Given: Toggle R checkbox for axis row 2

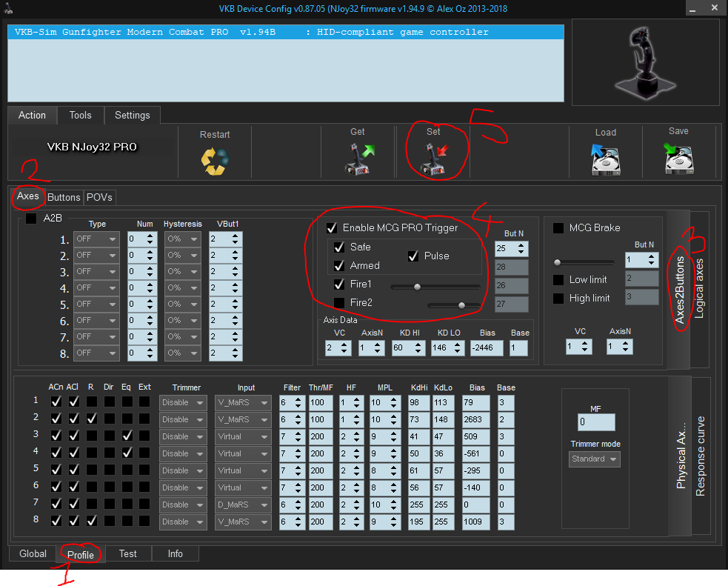Looking at the screenshot, I should (92, 419).
